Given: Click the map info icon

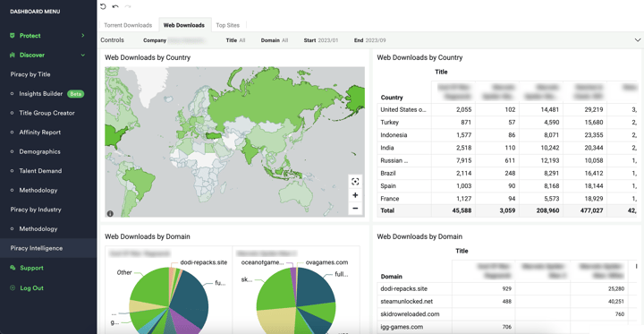Looking at the screenshot, I should [110, 213].
